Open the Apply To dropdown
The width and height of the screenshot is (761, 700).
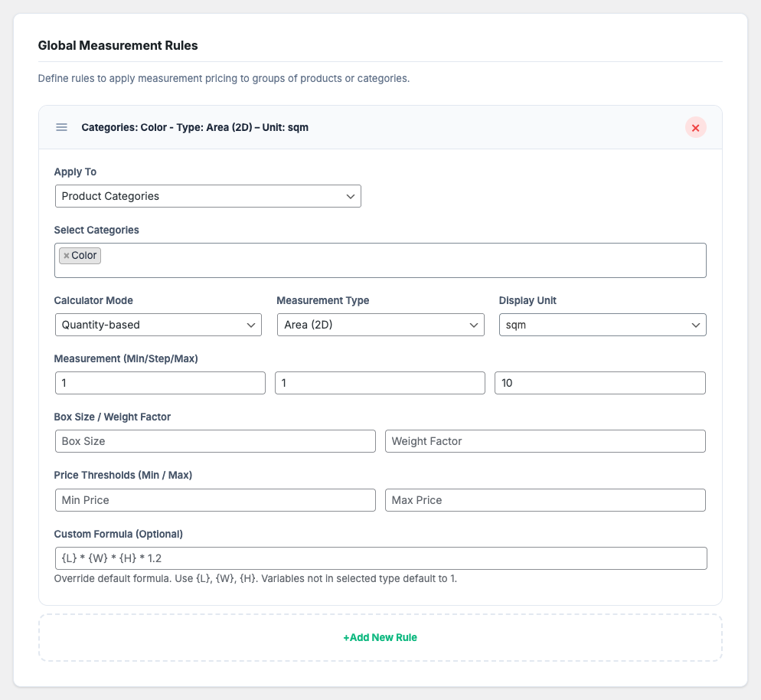coord(207,196)
